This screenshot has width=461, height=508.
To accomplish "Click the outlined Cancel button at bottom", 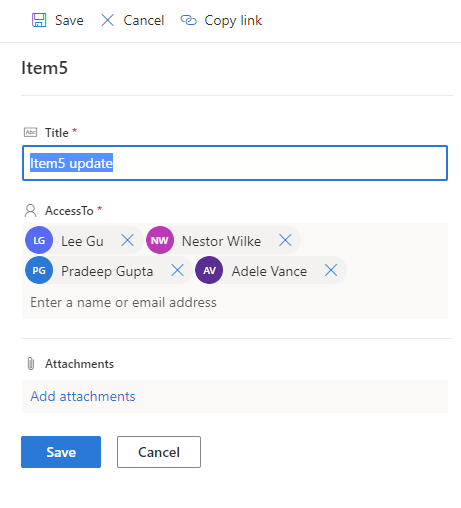I will [x=159, y=452].
